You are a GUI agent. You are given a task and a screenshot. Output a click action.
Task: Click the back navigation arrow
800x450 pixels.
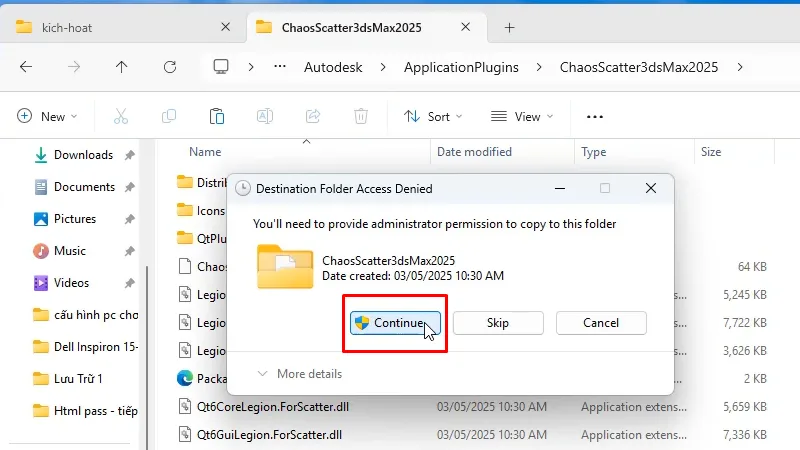click(x=26, y=67)
